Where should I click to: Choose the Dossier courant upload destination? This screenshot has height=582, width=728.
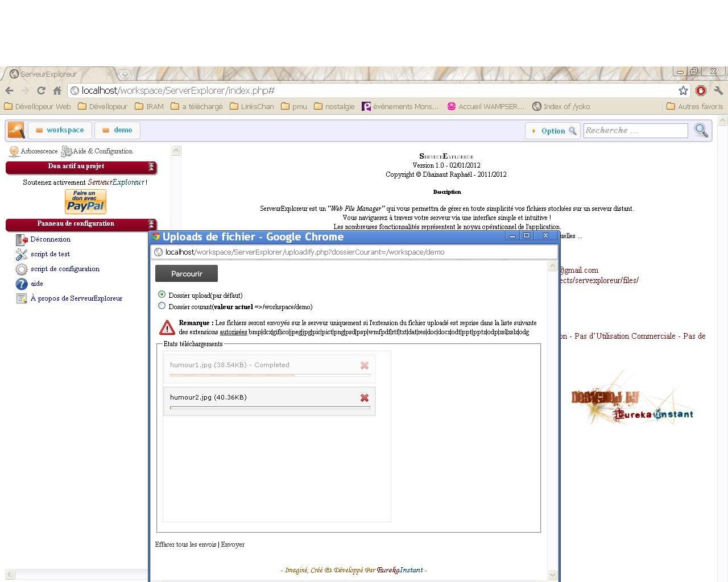(162, 306)
